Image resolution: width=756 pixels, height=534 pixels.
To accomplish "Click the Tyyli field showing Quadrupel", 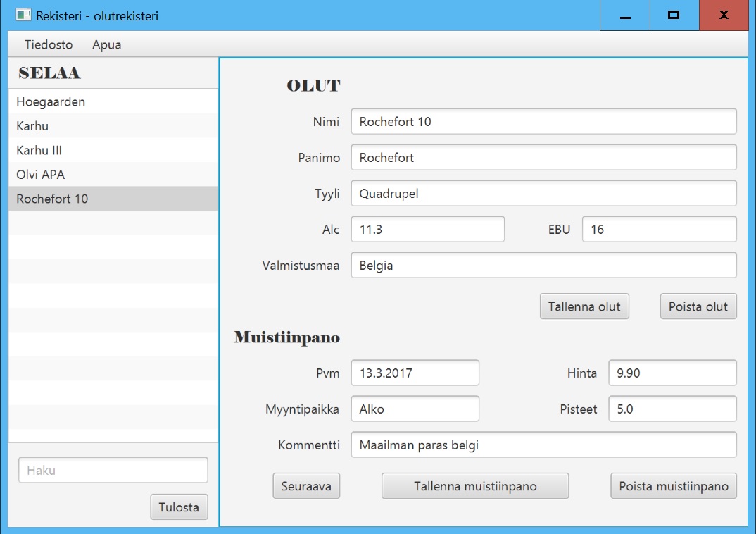I will [544, 194].
